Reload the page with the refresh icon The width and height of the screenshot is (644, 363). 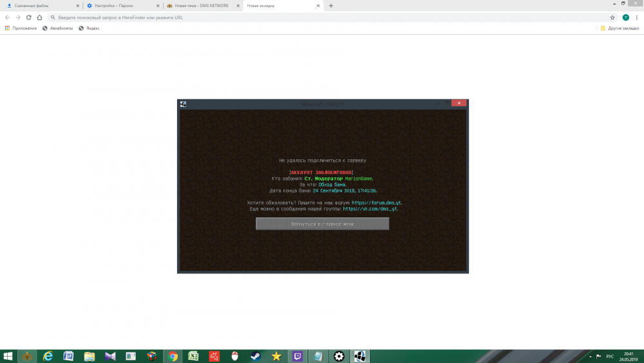(29, 17)
